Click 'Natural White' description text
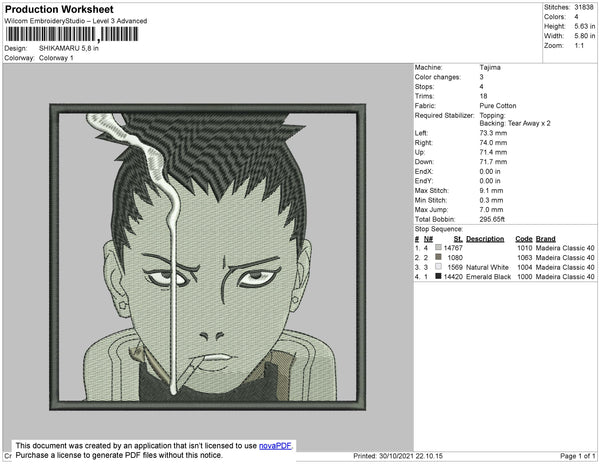 coord(487,267)
